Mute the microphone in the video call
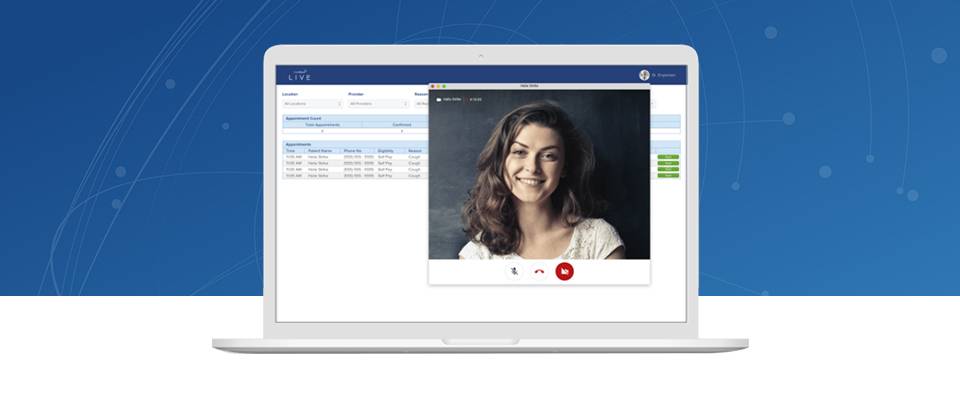The image size is (960, 400). (514, 271)
